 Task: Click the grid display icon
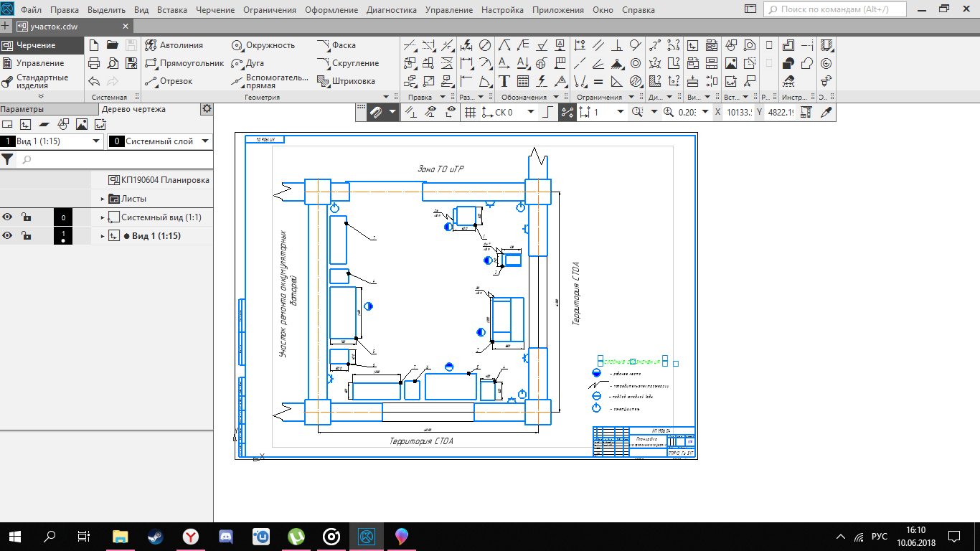[x=470, y=112]
